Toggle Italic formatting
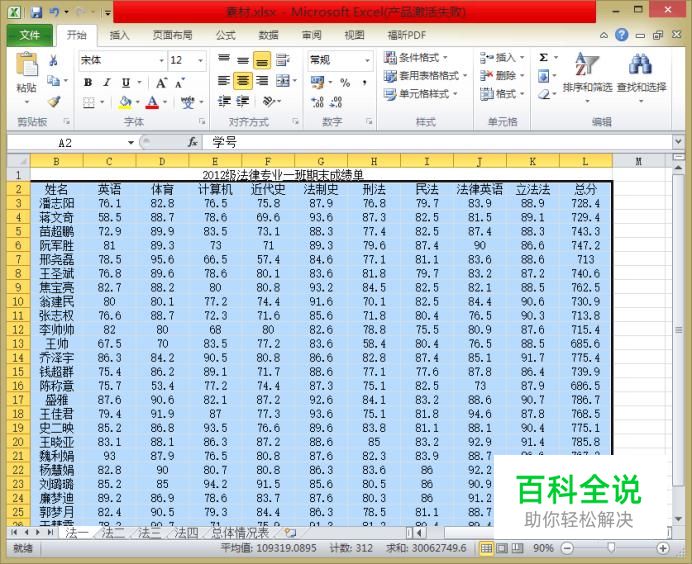Screen dimensions: 692x564 [107, 82]
